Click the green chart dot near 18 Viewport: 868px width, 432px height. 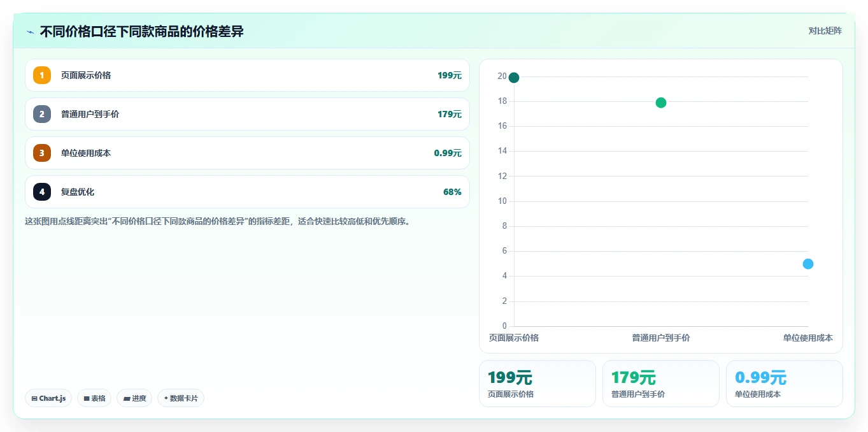[x=661, y=103]
